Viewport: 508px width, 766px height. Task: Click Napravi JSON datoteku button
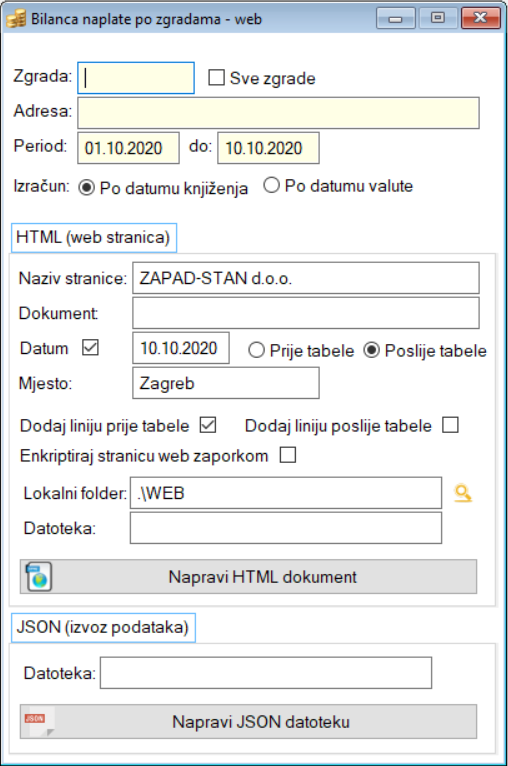click(248, 722)
